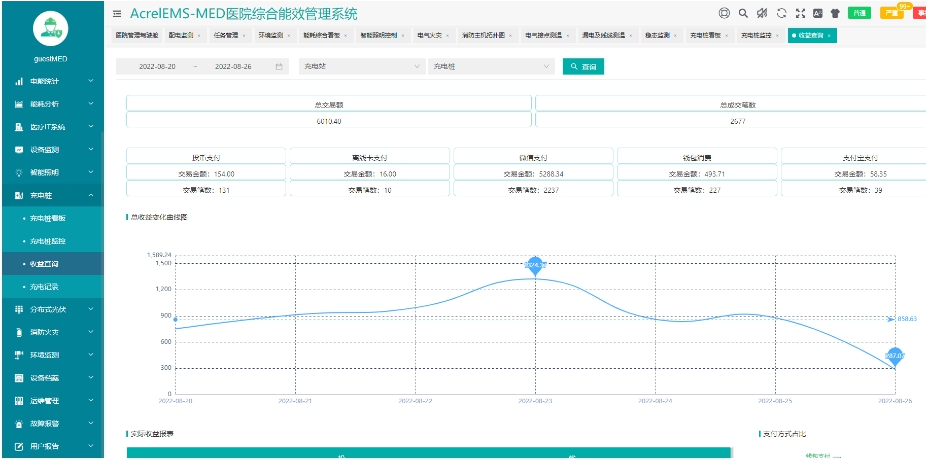
Task: Click the charging station icon for 充电桩
Action: pyautogui.click(x=19, y=196)
